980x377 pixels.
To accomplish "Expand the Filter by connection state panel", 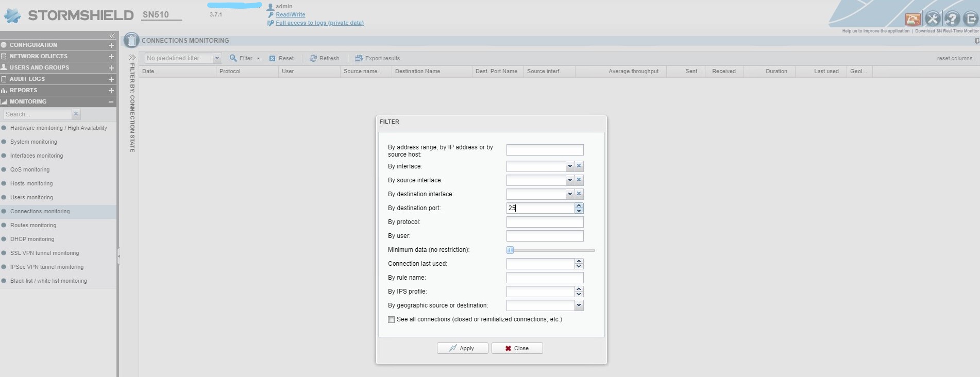I will 132,57.
